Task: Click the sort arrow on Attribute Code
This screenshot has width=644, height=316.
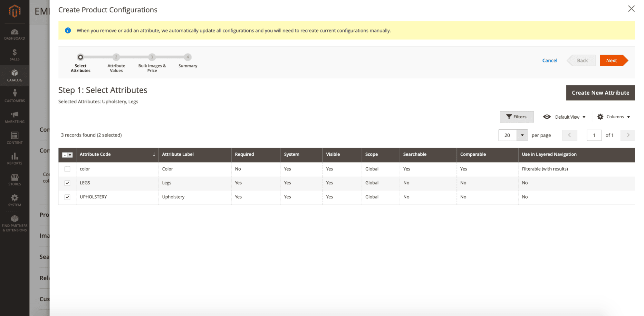Action: click(x=154, y=154)
